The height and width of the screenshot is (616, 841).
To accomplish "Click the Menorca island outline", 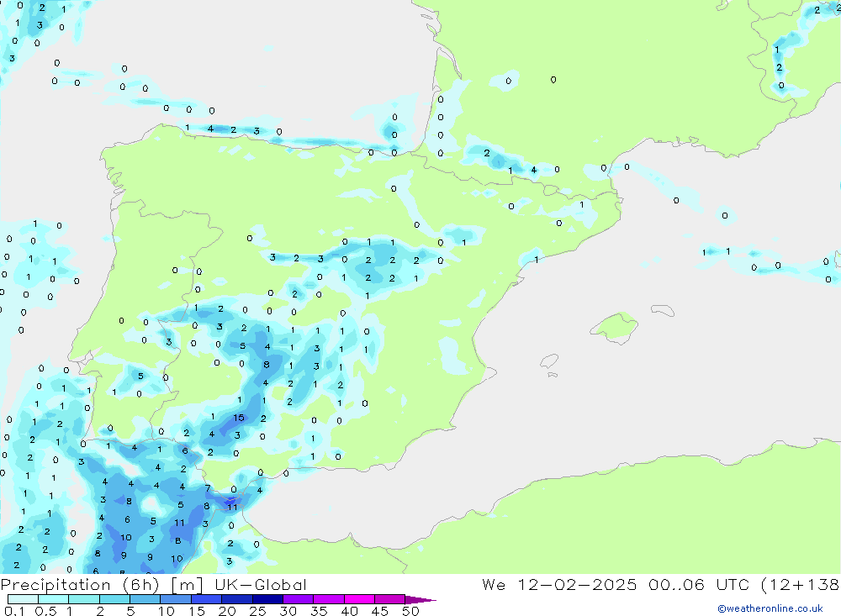I will 663,310.
